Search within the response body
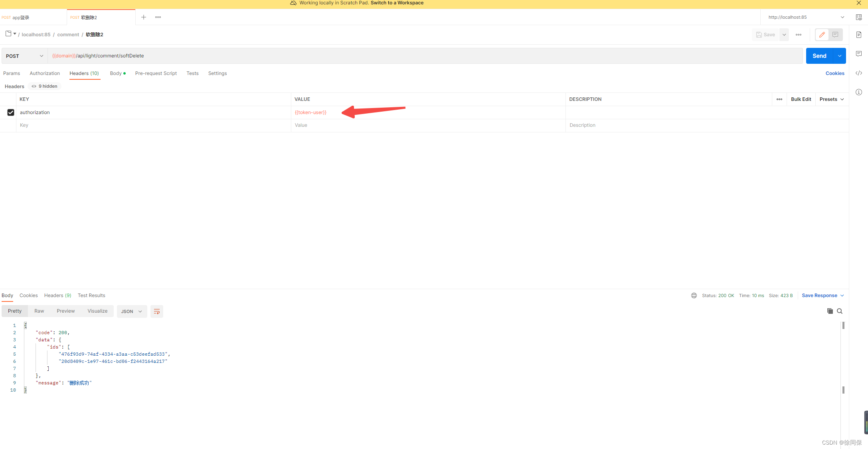 pos(840,311)
